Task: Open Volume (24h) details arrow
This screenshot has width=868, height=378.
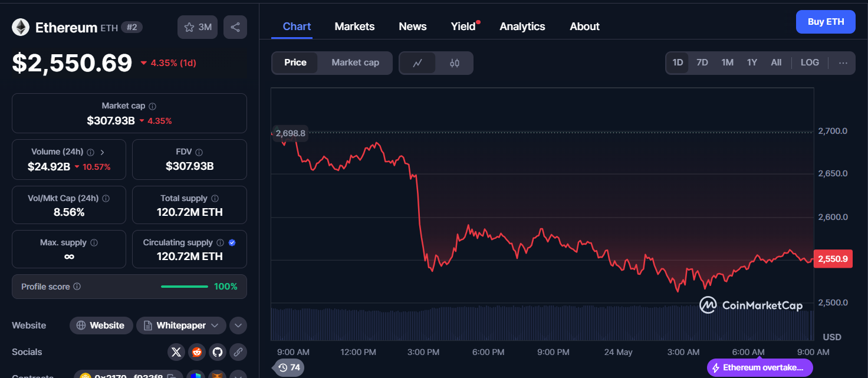Action: click(103, 152)
